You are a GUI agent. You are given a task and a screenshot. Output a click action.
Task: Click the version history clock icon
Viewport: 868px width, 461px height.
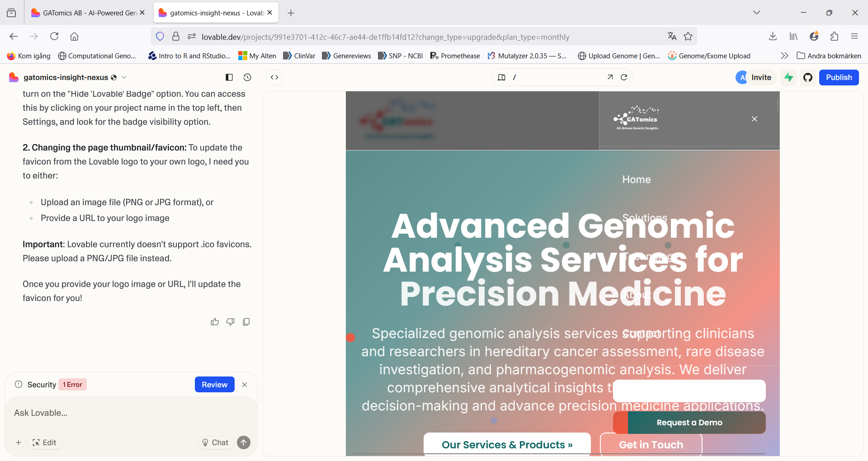(x=247, y=77)
